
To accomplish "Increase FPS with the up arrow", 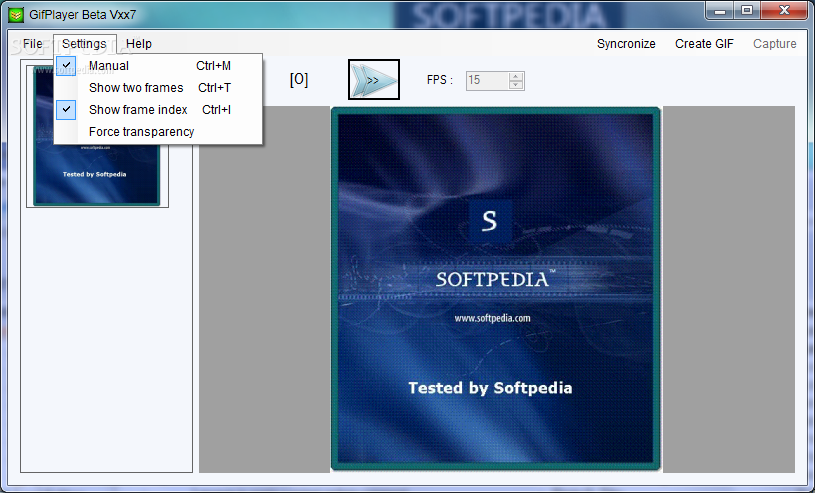I will (516, 76).
